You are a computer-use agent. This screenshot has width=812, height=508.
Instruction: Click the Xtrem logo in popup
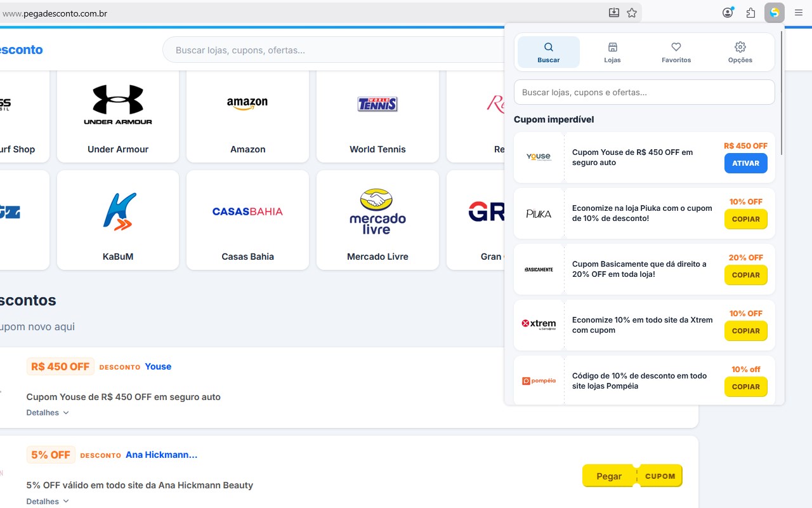tap(539, 324)
